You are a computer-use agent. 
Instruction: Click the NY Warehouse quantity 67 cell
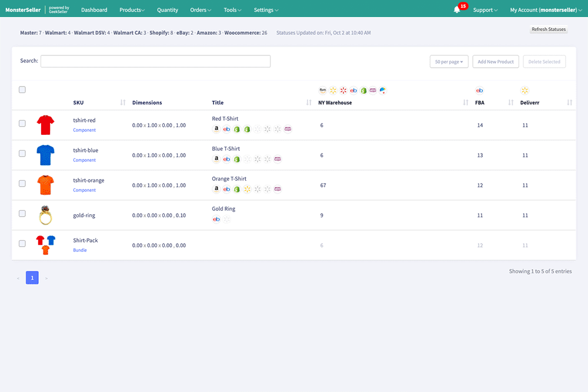click(x=323, y=185)
